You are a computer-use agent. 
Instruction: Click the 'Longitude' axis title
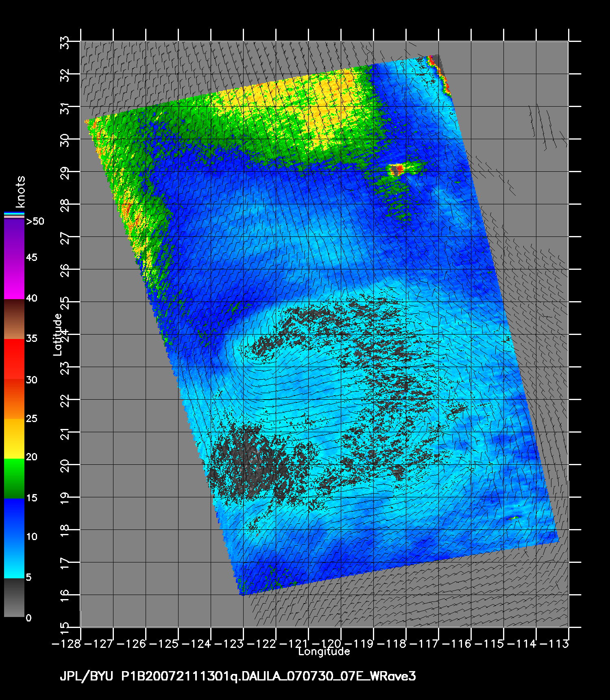[324, 652]
